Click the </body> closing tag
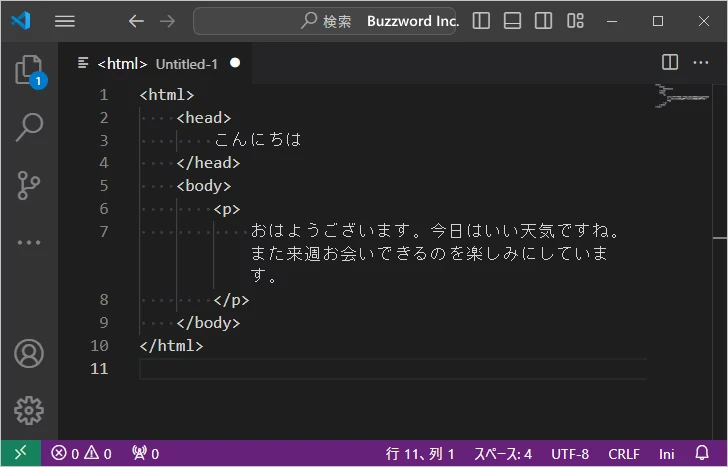The image size is (728, 467). click(208, 323)
